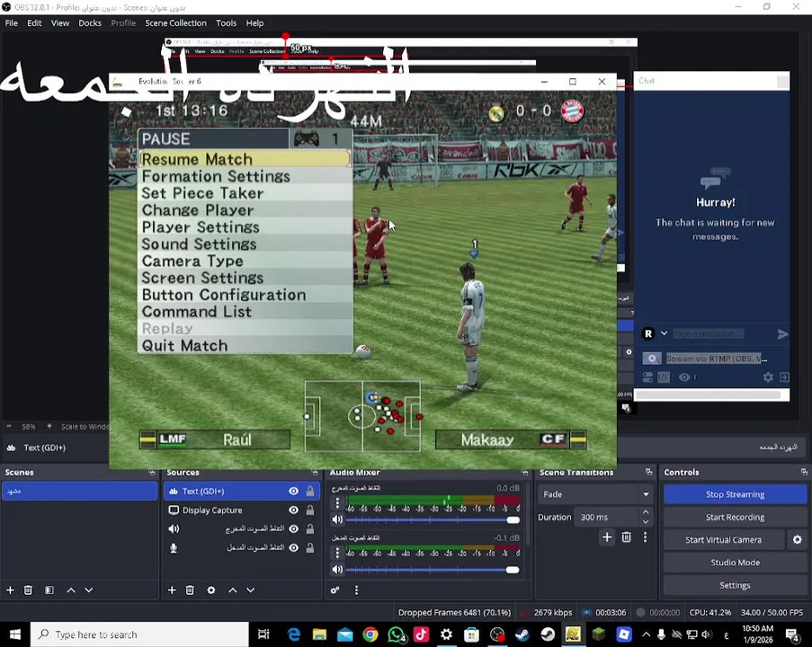Open the Docks menu
The width and height of the screenshot is (812, 647).
point(90,22)
